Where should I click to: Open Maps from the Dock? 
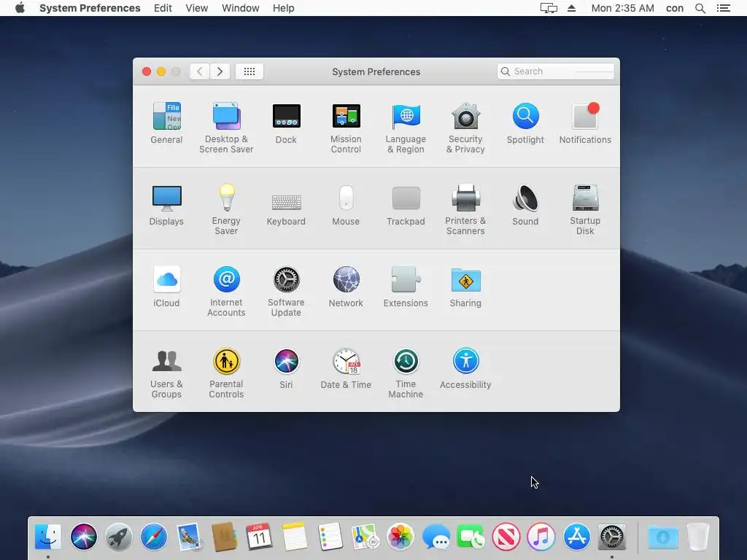[x=365, y=537]
